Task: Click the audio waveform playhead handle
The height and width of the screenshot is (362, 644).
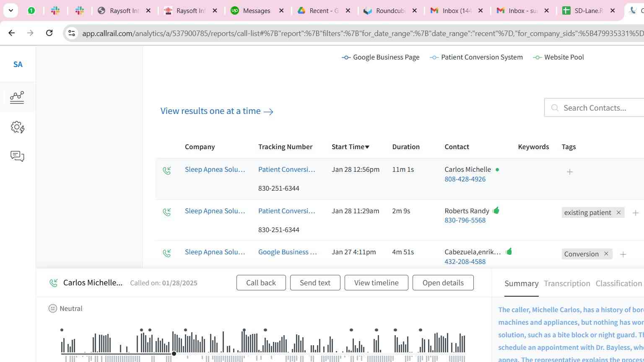Action: [174, 354]
